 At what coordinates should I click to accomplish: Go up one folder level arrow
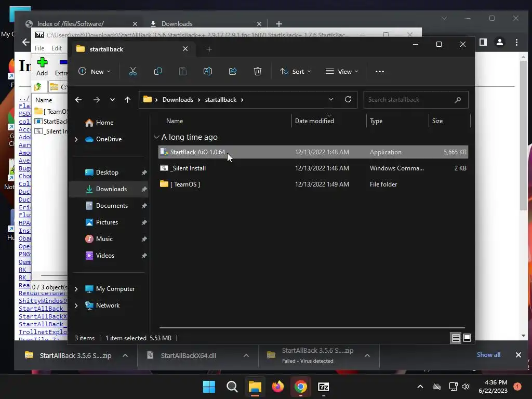128,100
